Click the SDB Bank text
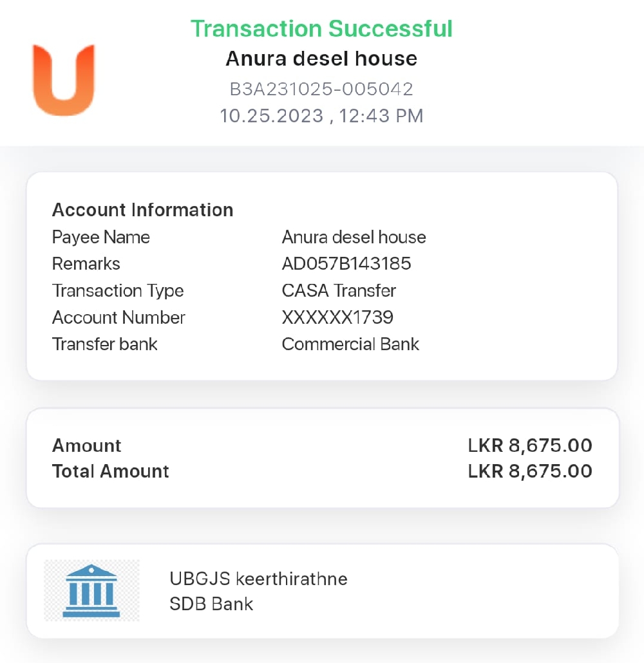 coord(211,604)
